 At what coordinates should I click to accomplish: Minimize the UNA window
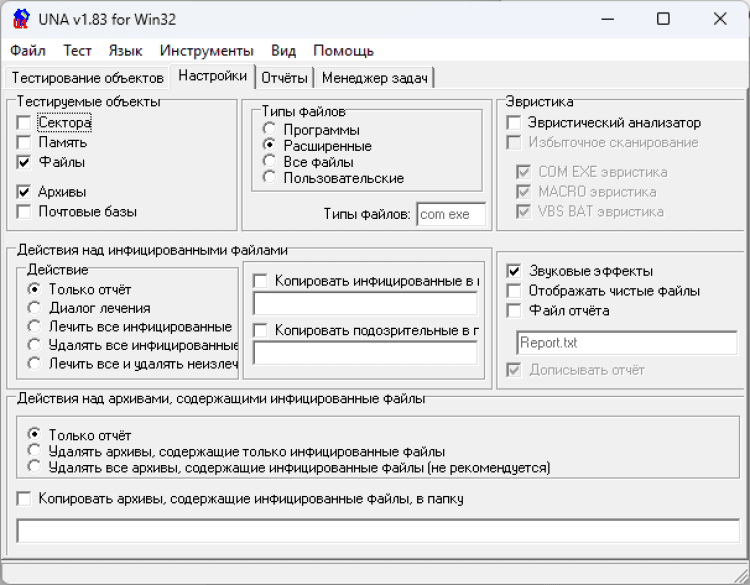pyautogui.click(x=607, y=19)
